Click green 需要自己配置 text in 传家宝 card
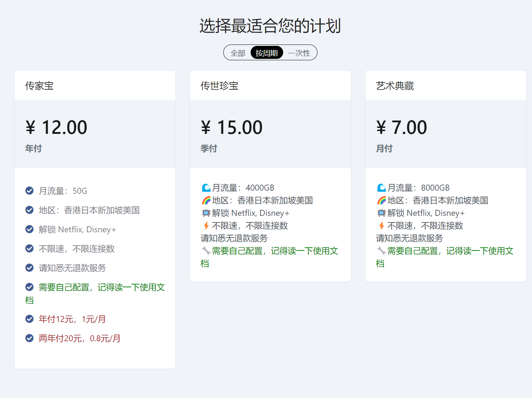 101,287
